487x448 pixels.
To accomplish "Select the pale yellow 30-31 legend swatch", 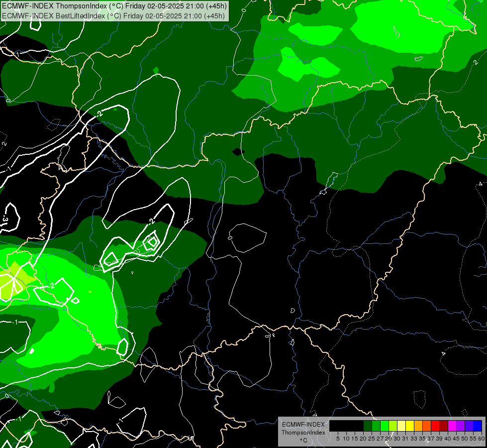I will (401, 426).
